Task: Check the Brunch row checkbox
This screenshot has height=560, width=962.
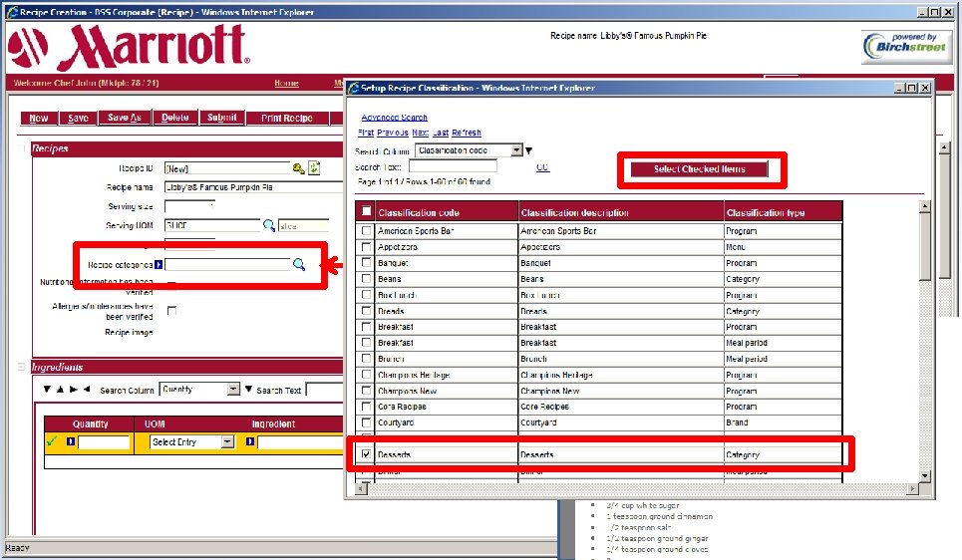Action: (x=366, y=358)
